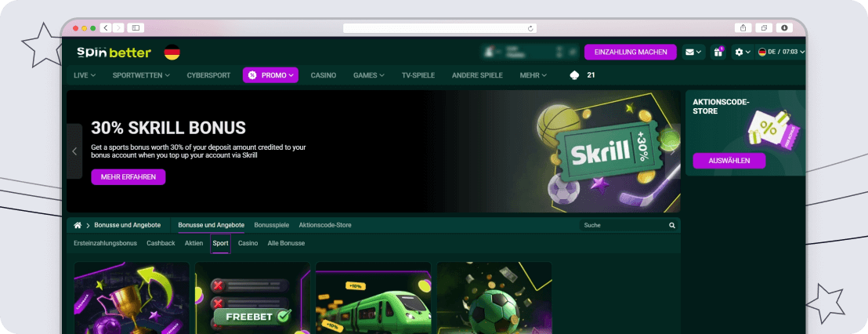Click the AKTIONSCODE-STORE heading

coord(721,107)
